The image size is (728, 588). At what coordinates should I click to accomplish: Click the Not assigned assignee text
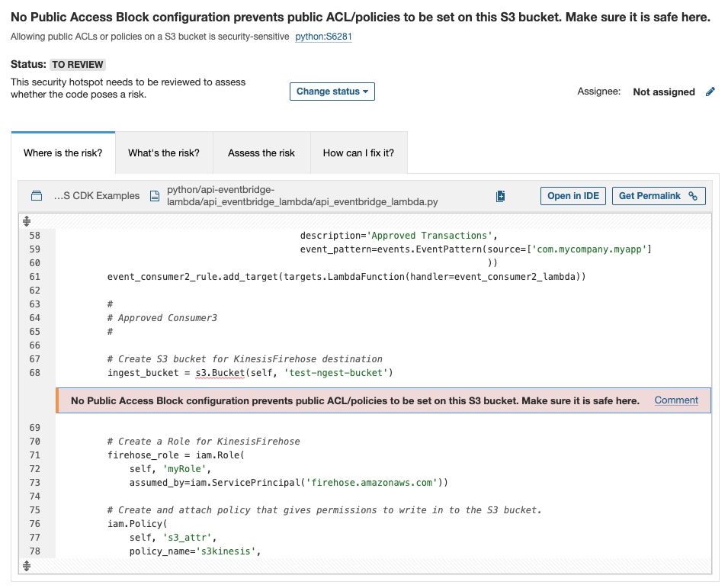[x=664, y=92]
